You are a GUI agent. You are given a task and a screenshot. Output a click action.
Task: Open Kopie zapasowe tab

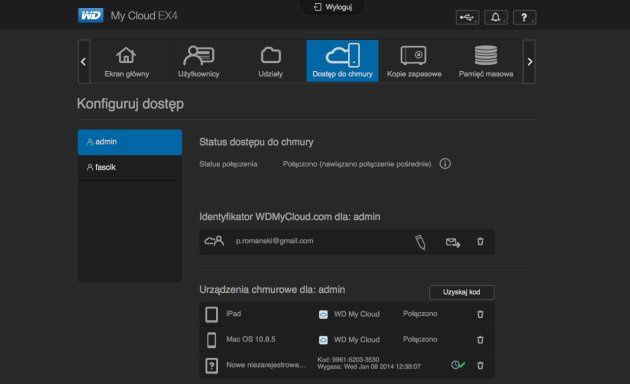coord(414,61)
